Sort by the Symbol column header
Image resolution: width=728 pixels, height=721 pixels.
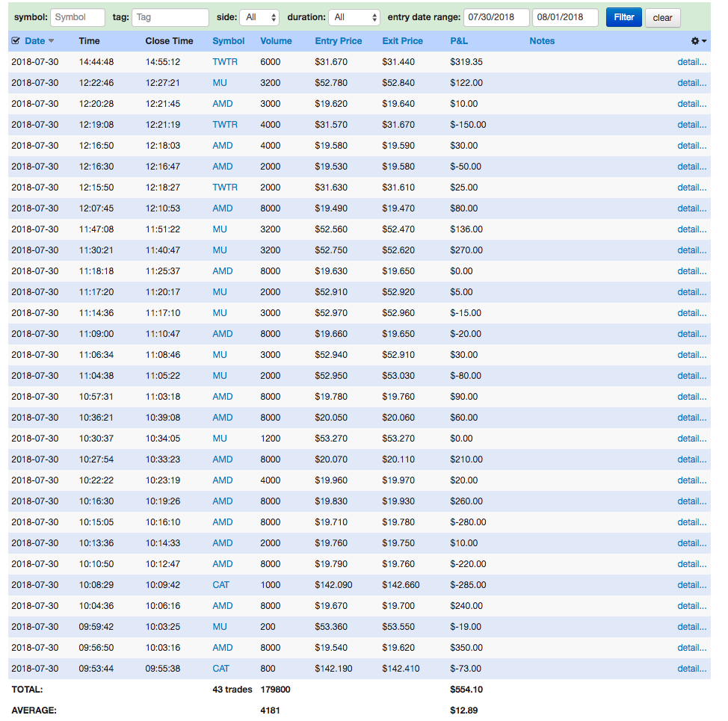pos(229,41)
